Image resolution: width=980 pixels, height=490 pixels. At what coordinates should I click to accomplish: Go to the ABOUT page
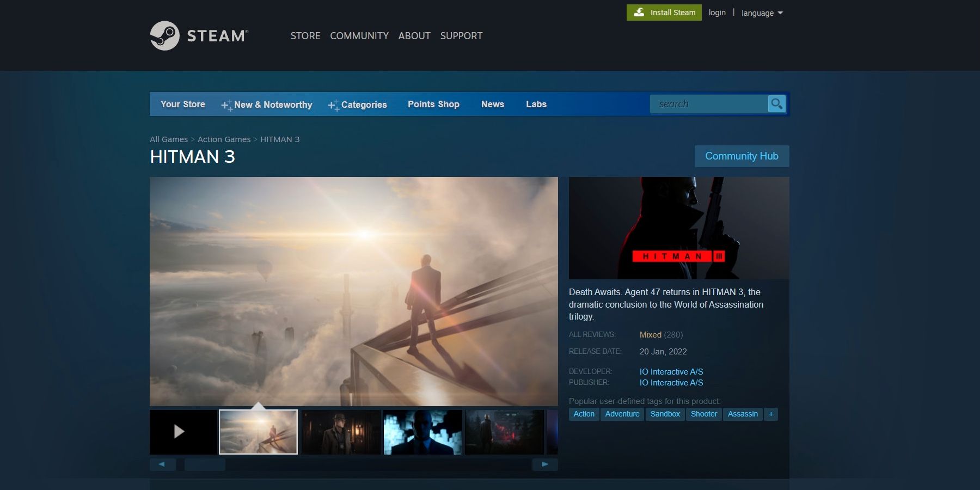414,36
